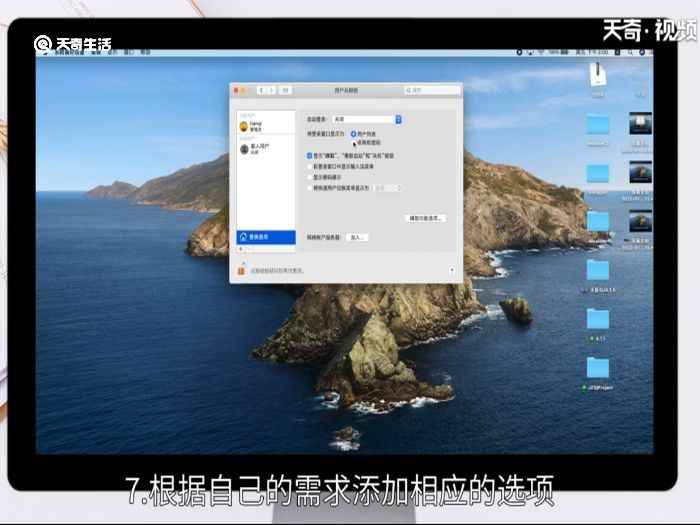Click the Join (加入…) network server button
The image size is (700, 525).
click(357, 238)
